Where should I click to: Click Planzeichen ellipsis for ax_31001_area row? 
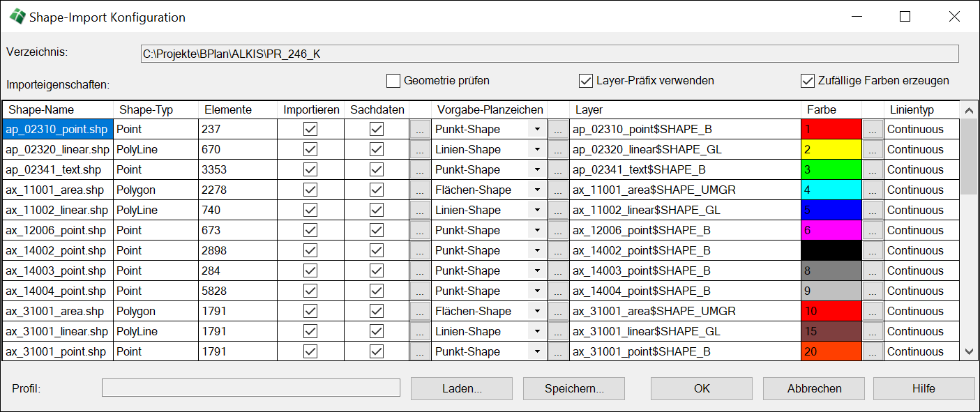558,312
